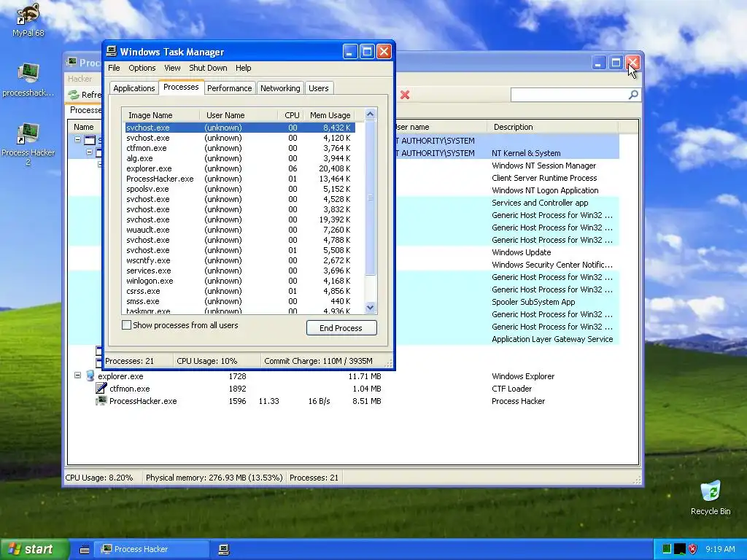Switch to the Users tab
This screenshot has width=747, height=560.
(x=318, y=88)
